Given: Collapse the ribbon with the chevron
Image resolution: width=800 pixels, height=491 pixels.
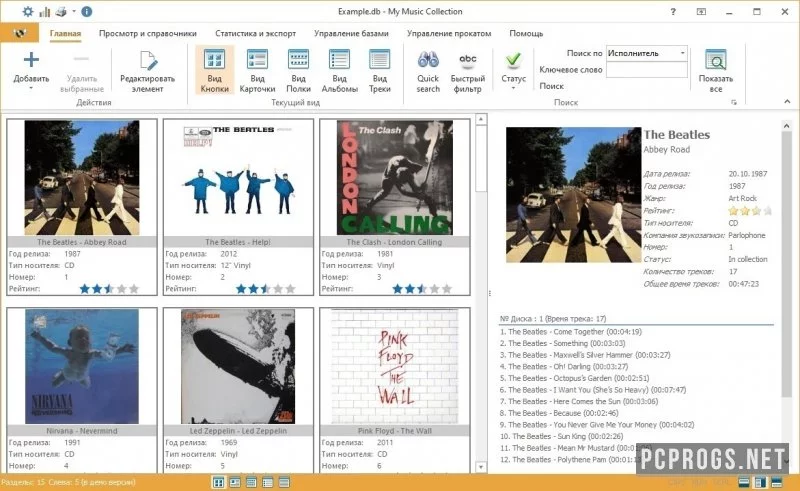Looking at the screenshot, I should tap(787, 102).
